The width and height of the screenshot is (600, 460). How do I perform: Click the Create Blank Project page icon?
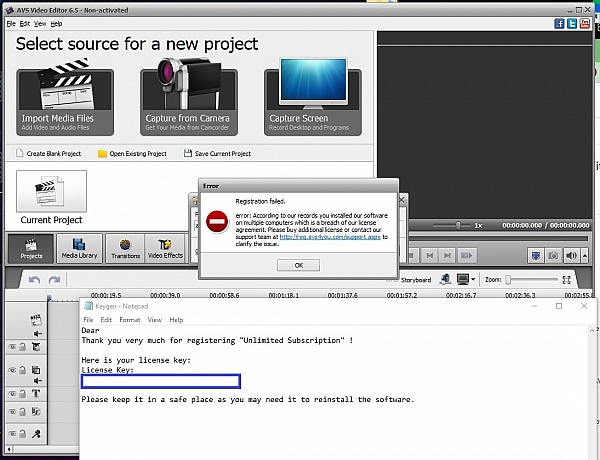[x=20, y=153]
